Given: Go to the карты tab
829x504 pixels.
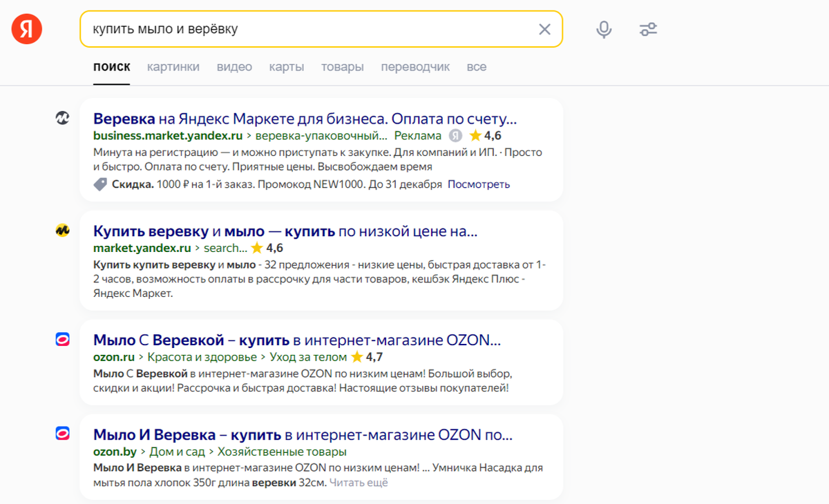Looking at the screenshot, I should point(287,67).
